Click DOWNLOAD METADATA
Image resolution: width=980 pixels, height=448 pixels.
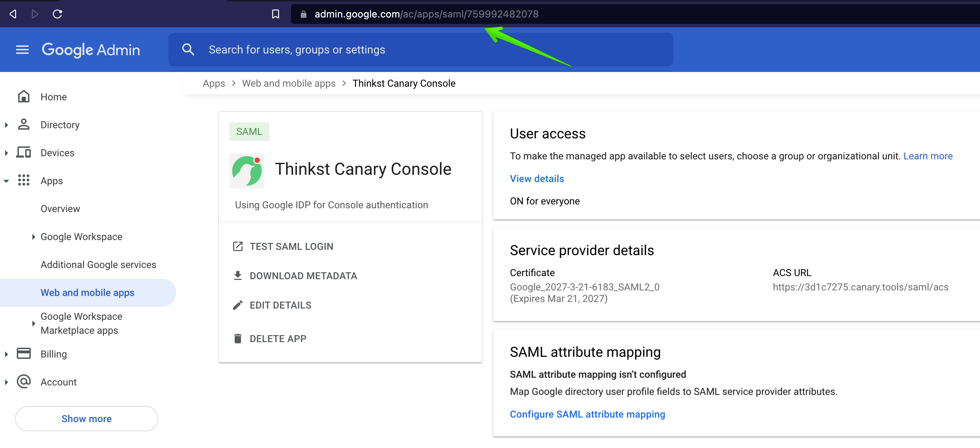pyautogui.click(x=303, y=276)
